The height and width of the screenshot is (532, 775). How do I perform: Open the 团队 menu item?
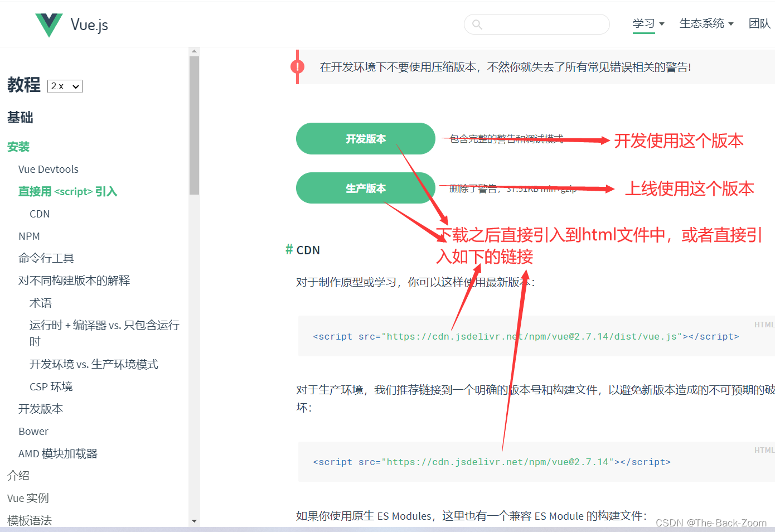(x=759, y=23)
